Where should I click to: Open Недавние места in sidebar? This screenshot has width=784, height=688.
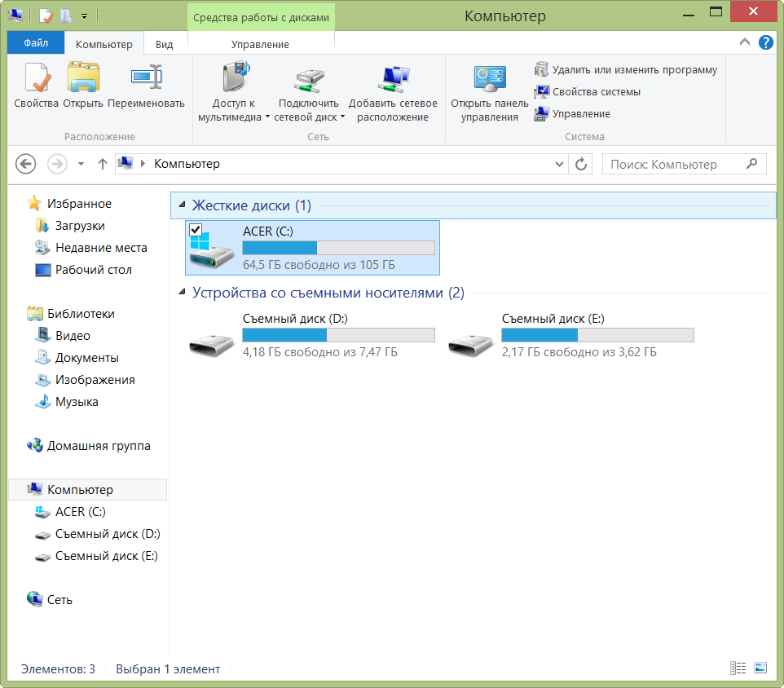pos(91,248)
